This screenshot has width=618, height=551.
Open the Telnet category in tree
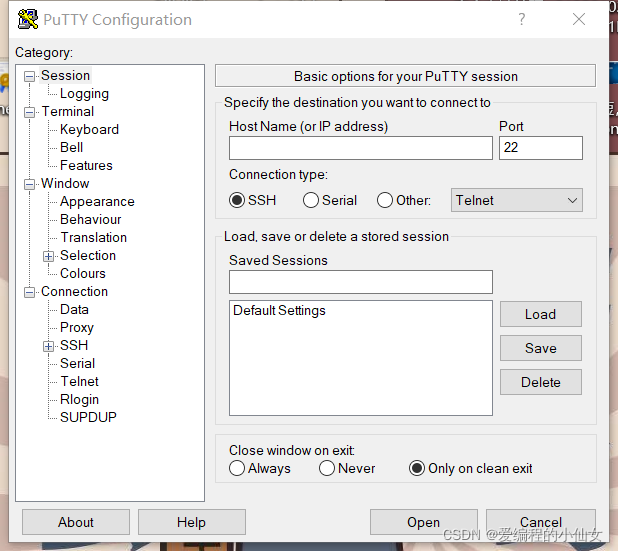80,381
